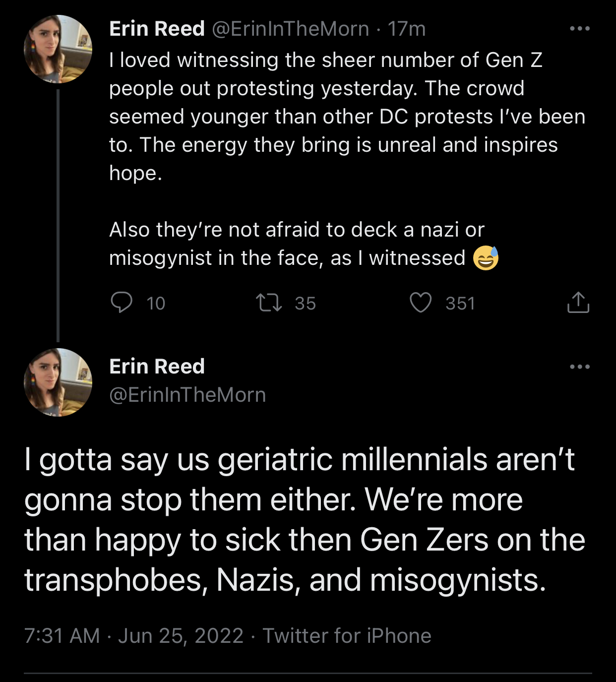Image resolution: width=616 pixels, height=682 pixels.
Task: Open more options on the 17m tweet
Action: (579, 29)
